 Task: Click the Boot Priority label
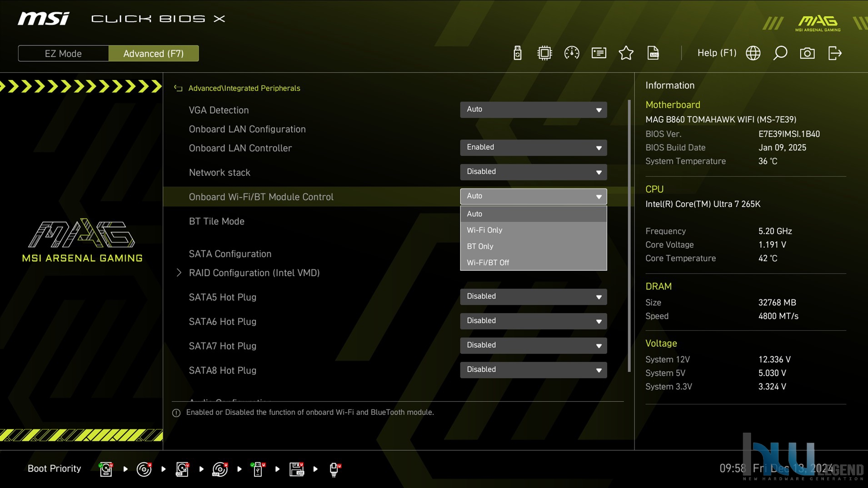pyautogui.click(x=54, y=468)
